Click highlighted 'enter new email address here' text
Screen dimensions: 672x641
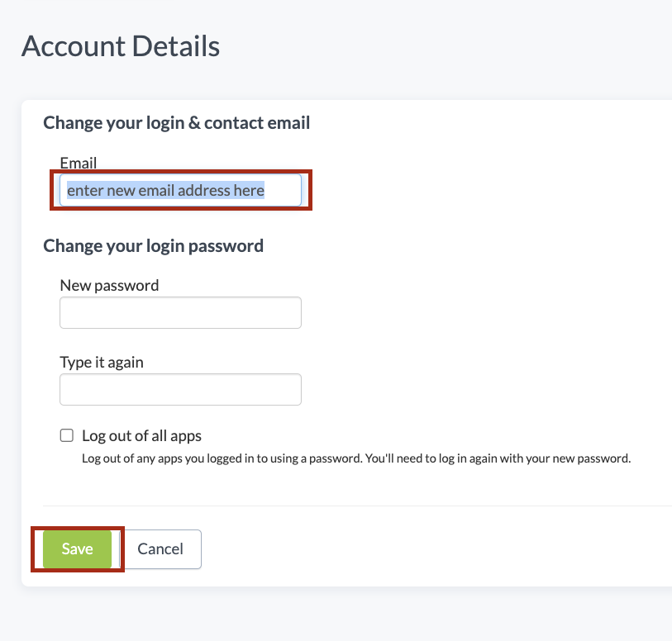165,190
